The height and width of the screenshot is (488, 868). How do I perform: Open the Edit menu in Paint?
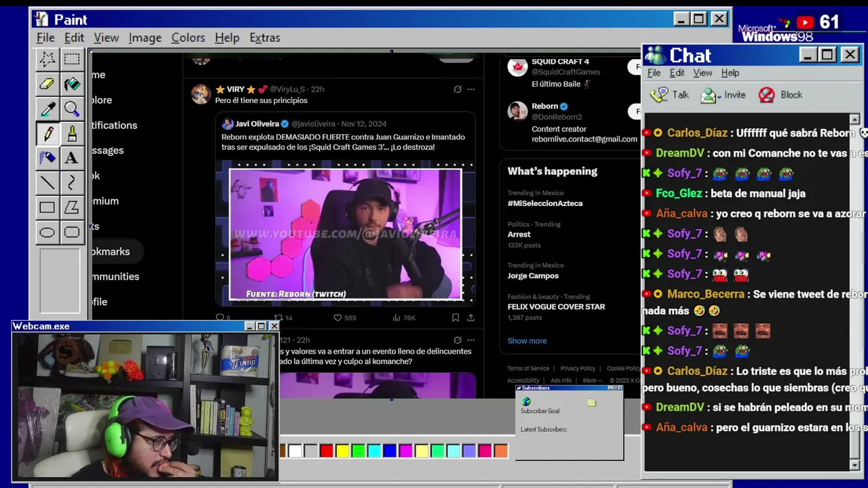pos(74,37)
